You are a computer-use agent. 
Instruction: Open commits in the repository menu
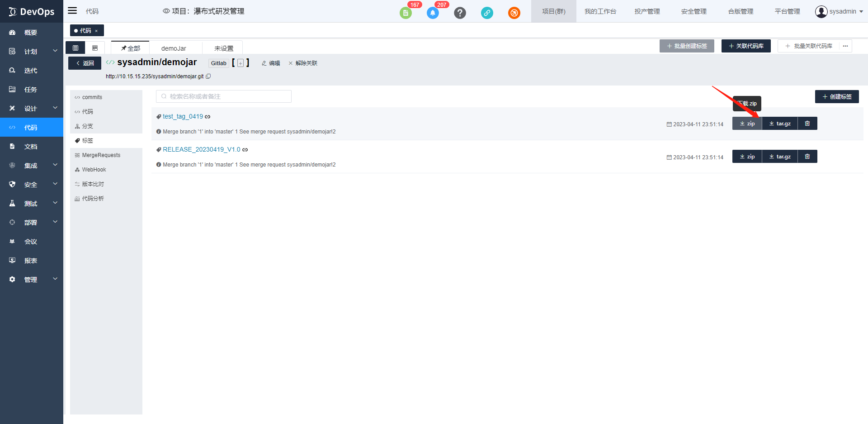point(106,97)
